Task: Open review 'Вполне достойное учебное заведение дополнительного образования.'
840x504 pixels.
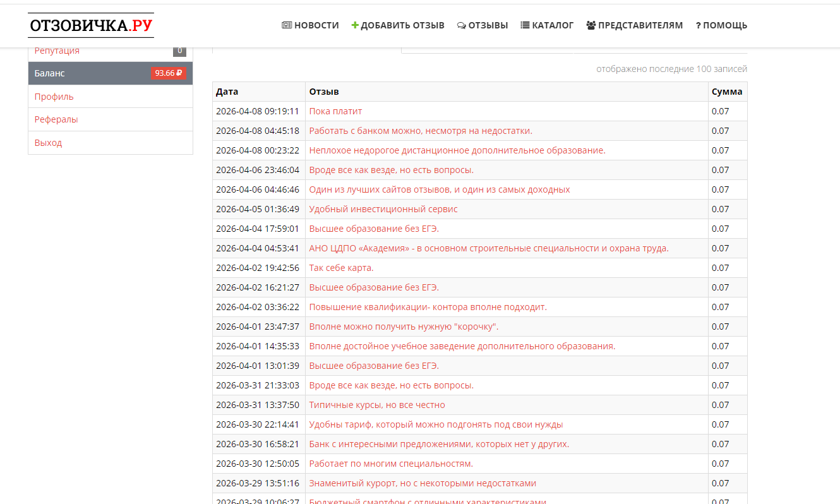Action: click(x=462, y=346)
